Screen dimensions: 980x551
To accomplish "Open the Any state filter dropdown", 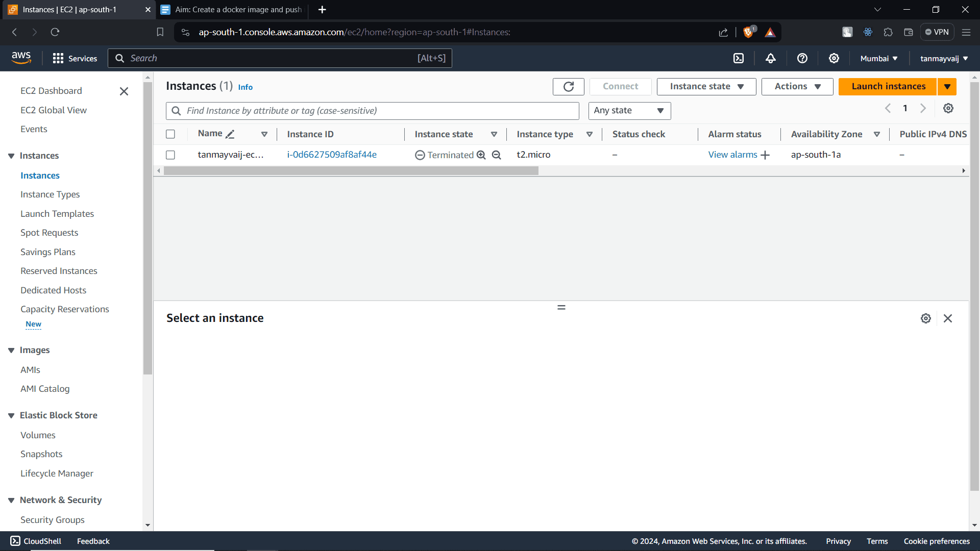I will pos(629,111).
